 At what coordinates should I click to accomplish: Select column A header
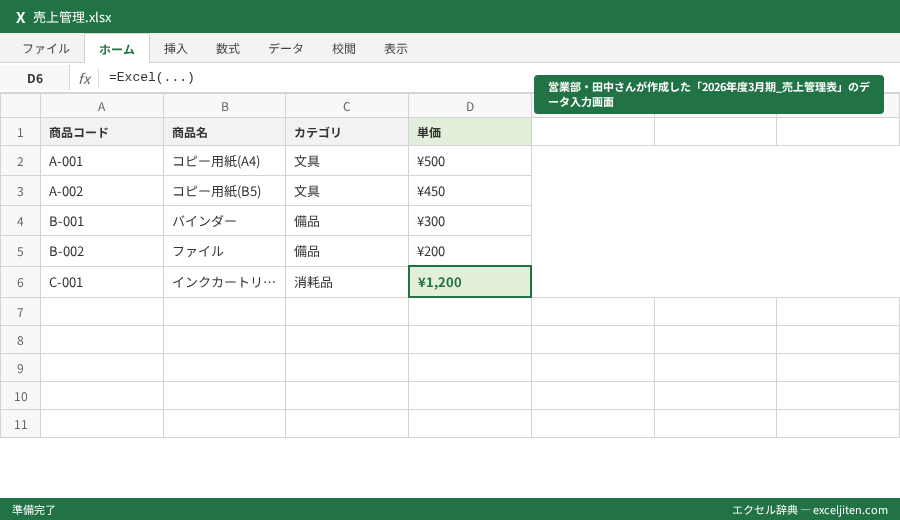tap(102, 106)
